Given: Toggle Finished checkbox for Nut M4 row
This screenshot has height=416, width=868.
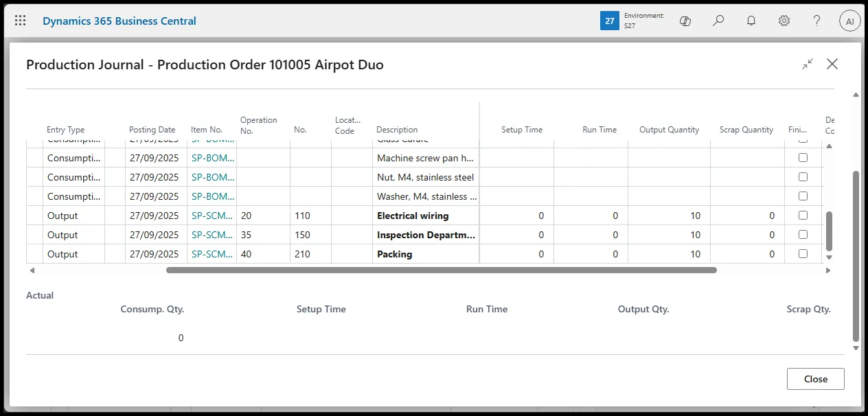Looking at the screenshot, I should tap(803, 177).
